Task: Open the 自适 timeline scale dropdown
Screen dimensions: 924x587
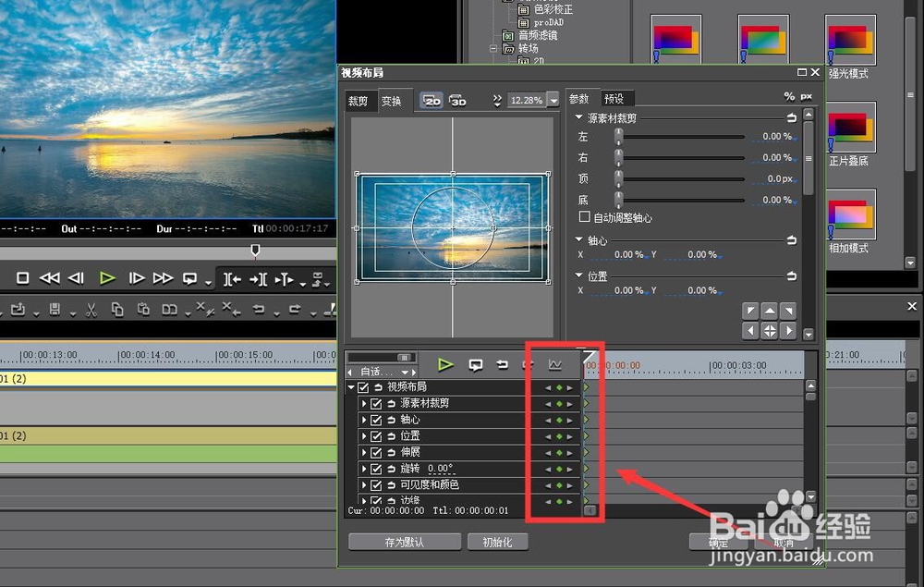Action: (x=405, y=373)
